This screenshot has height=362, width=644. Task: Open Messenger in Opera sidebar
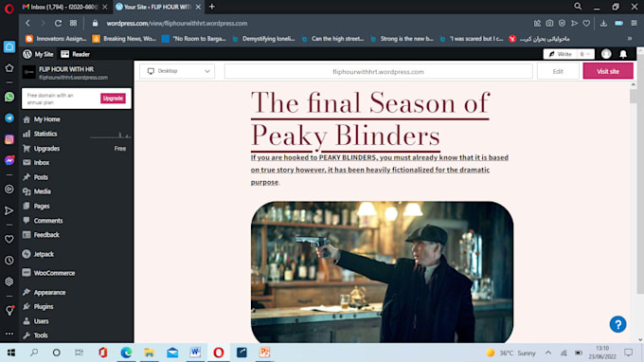click(x=9, y=160)
